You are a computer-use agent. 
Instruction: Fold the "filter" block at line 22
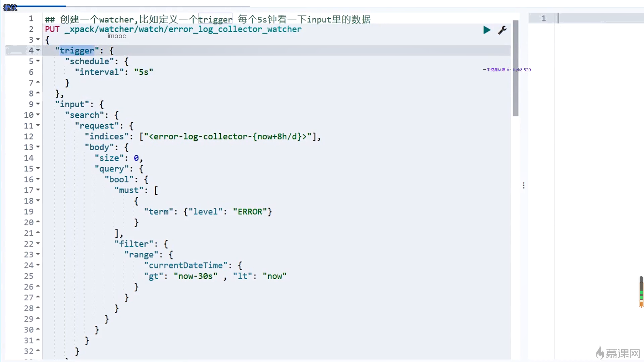click(38, 243)
